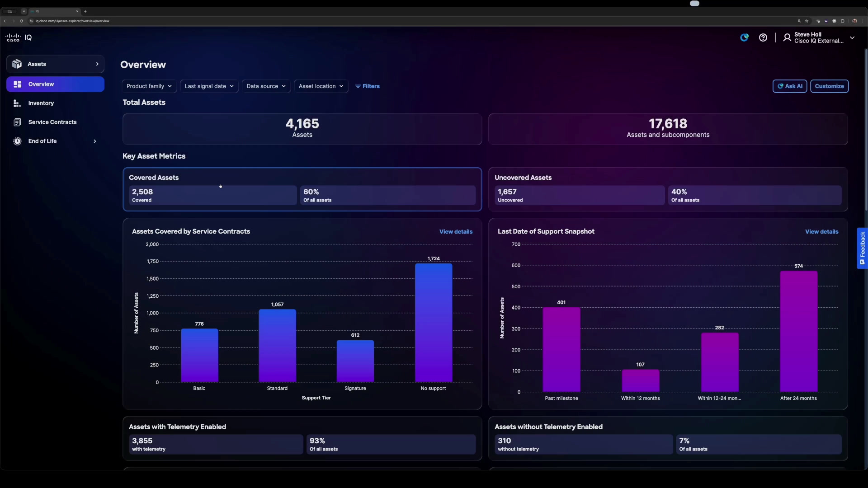868x488 pixels.
Task: Open the help question mark icon
Action: click(x=763, y=38)
